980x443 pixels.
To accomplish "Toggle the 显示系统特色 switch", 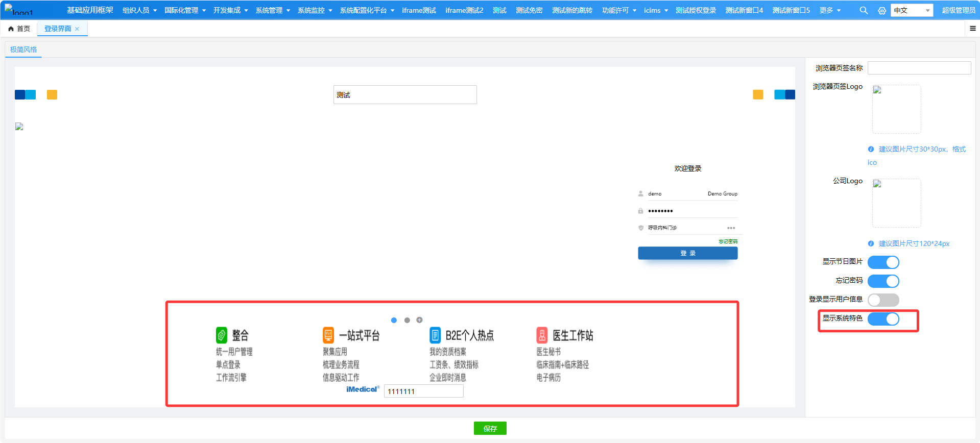I will pyautogui.click(x=883, y=319).
